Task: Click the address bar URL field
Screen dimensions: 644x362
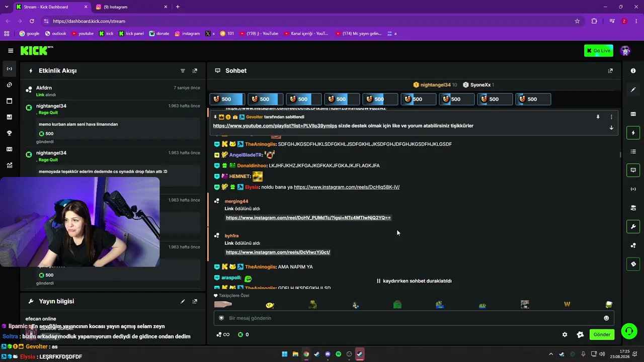Action: (312, 21)
